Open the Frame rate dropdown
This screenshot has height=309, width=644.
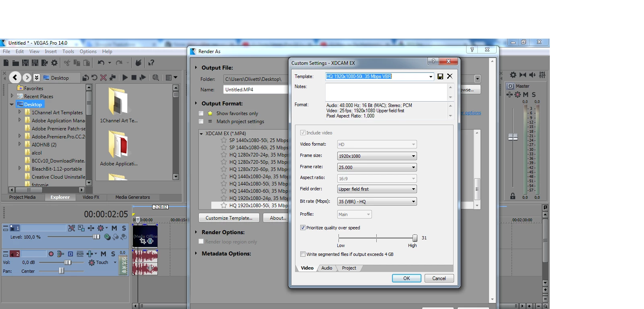pyautogui.click(x=413, y=167)
